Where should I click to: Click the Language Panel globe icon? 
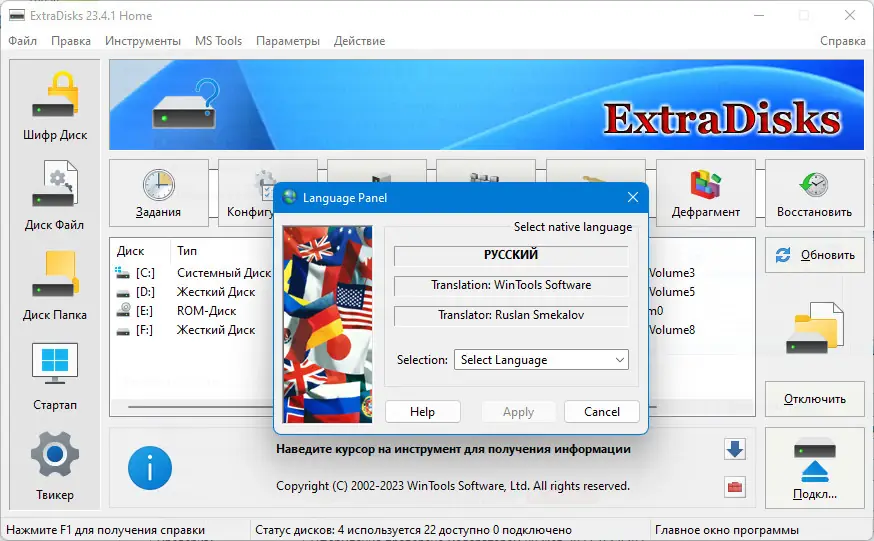pyautogui.click(x=289, y=197)
